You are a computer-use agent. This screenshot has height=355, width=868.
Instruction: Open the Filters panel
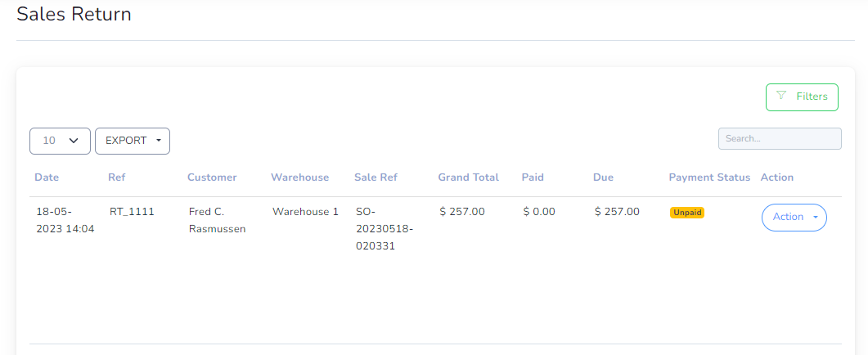click(x=802, y=97)
